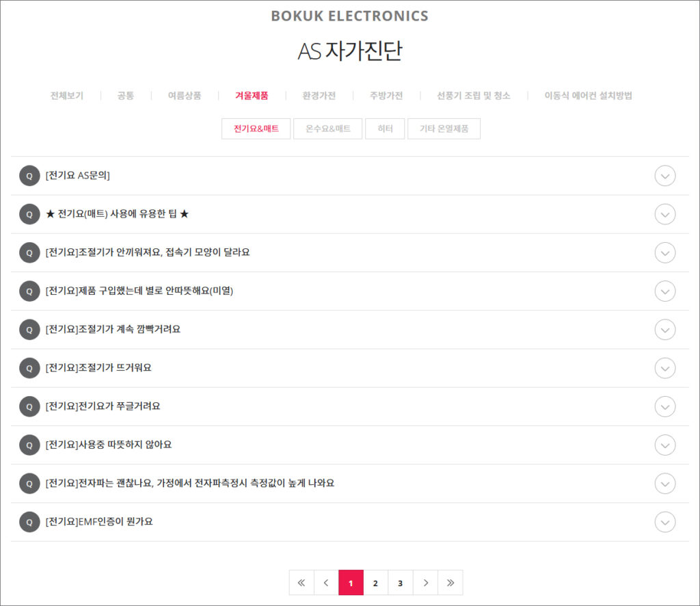Viewport: 700px width, 606px height.
Task: Expand chevron for 조절기가 계속 깜빡거려요
Action: click(x=664, y=330)
